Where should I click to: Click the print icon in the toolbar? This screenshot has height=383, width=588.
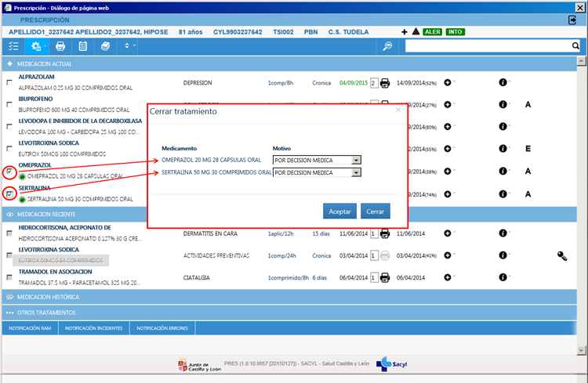click(60, 47)
